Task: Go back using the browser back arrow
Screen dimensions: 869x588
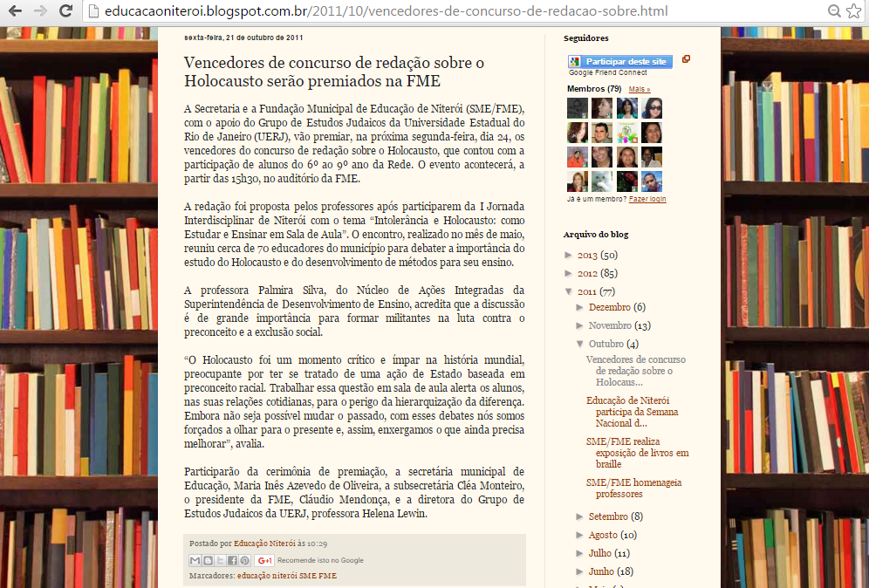Action: 15,10
